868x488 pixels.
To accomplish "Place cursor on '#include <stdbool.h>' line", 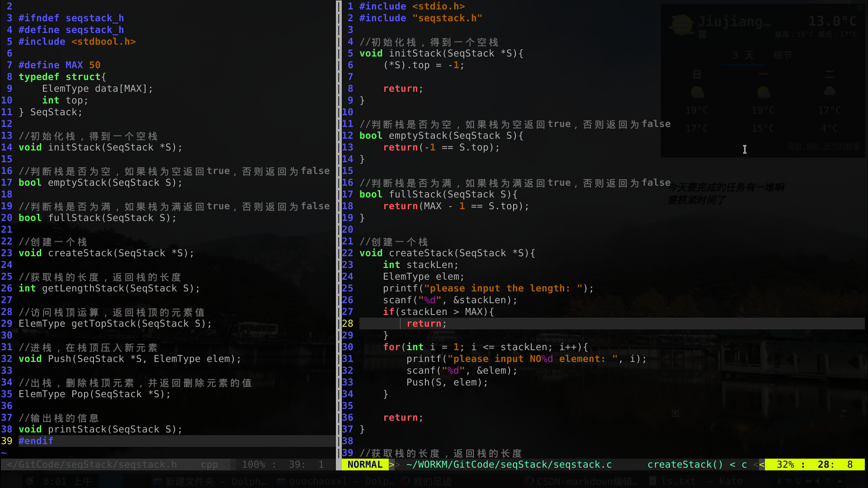I will click(x=77, y=42).
